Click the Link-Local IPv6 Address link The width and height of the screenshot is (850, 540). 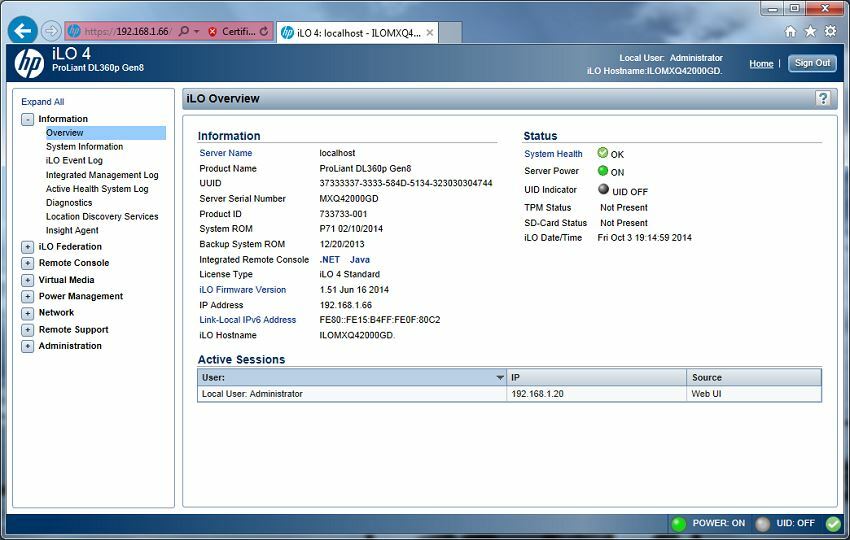248,320
